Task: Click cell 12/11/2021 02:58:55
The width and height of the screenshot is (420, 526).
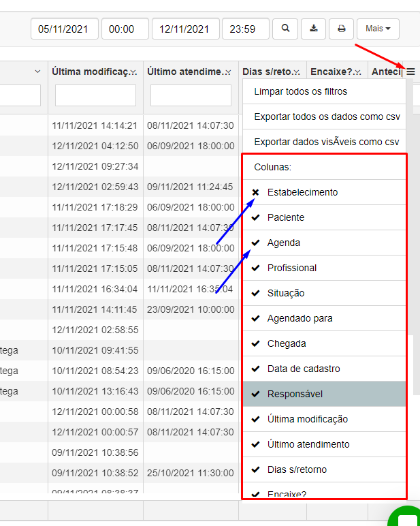Action: (x=95, y=330)
